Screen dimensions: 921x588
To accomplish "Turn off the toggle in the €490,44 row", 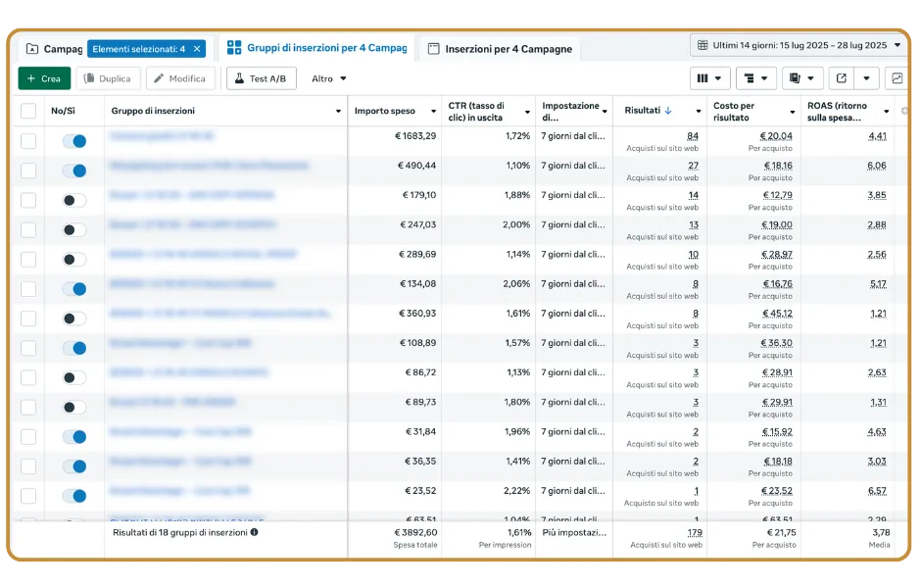I will tap(74, 171).
